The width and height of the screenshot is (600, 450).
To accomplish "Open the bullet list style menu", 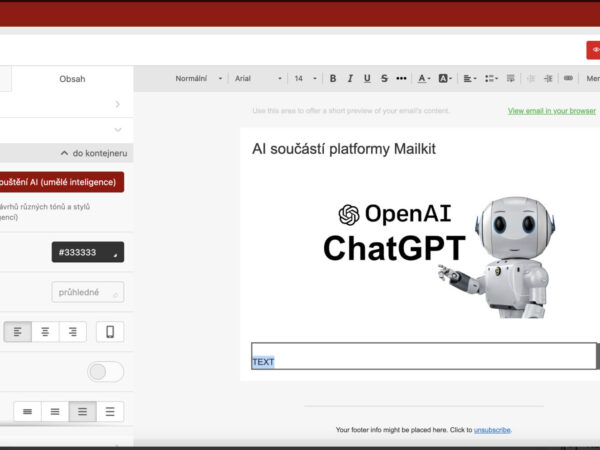I will pyautogui.click(x=491, y=78).
